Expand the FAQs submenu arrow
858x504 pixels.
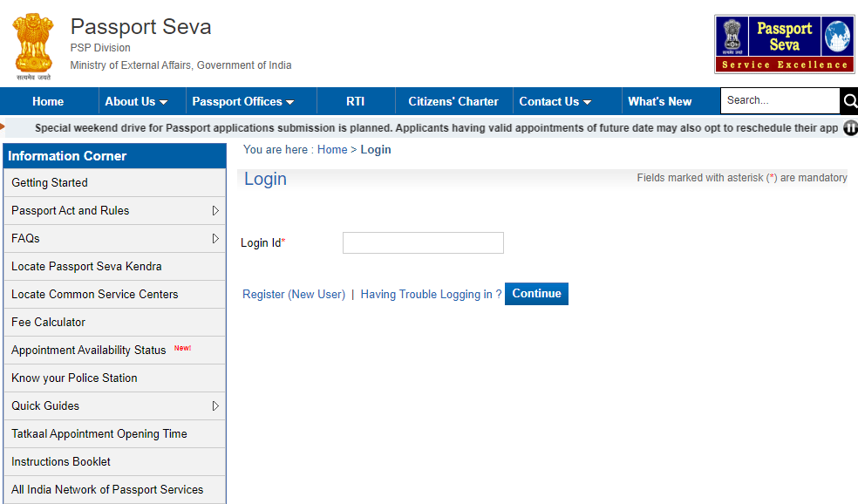pos(215,238)
